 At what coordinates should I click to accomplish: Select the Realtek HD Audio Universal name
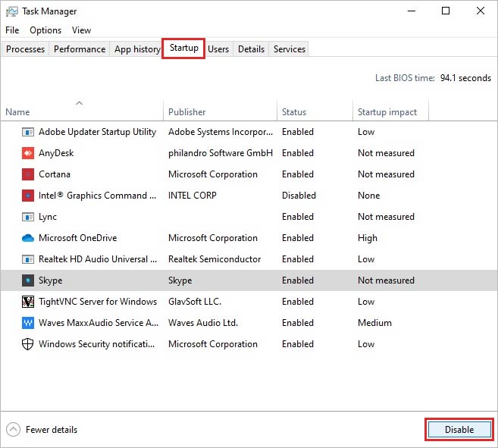98,259
